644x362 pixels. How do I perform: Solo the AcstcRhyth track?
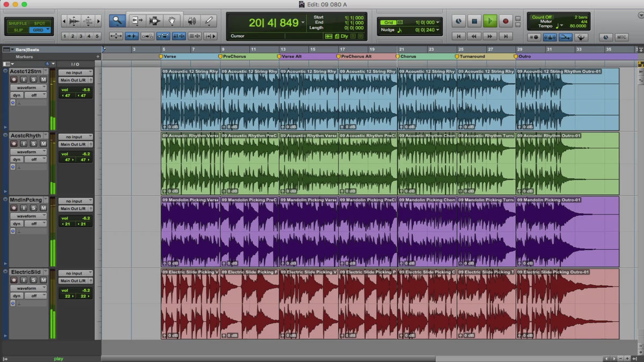(x=34, y=144)
